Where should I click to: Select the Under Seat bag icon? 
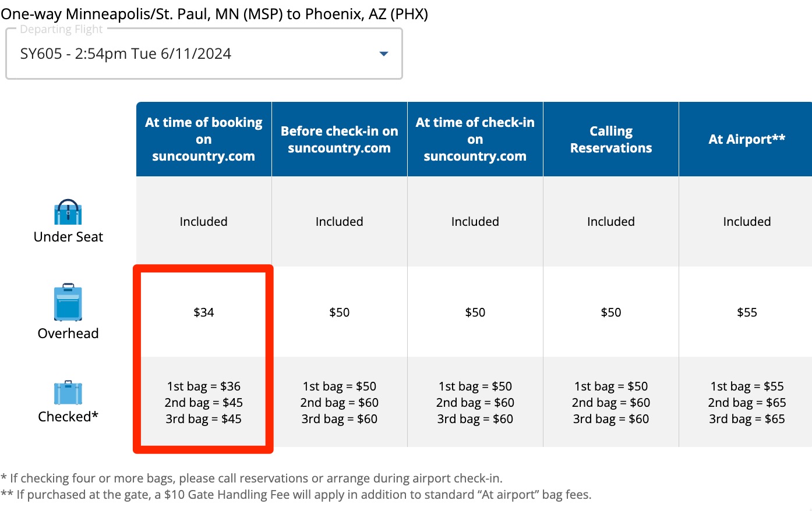pyautogui.click(x=68, y=212)
